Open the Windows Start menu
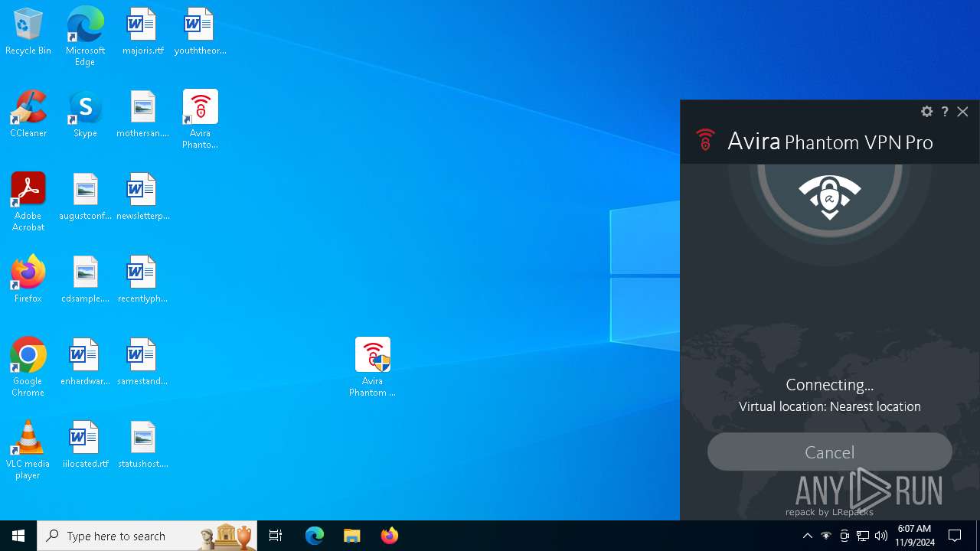Screen dimensions: 980x551 click(18, 536)
